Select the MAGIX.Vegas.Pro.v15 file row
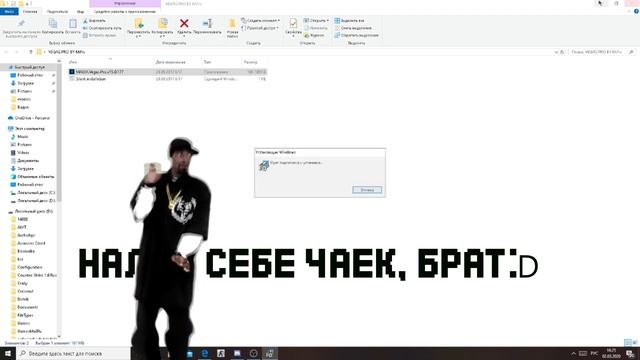 point(167,72)
